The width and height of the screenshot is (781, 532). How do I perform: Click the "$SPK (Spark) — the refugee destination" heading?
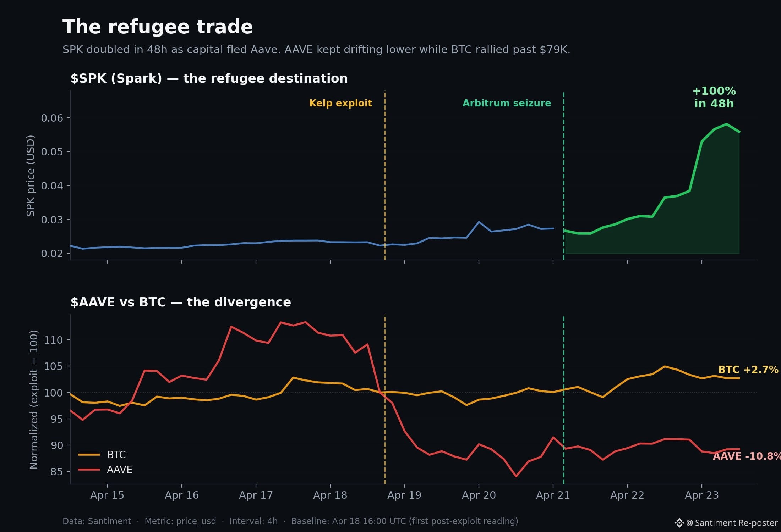click(x=209, y=78)
